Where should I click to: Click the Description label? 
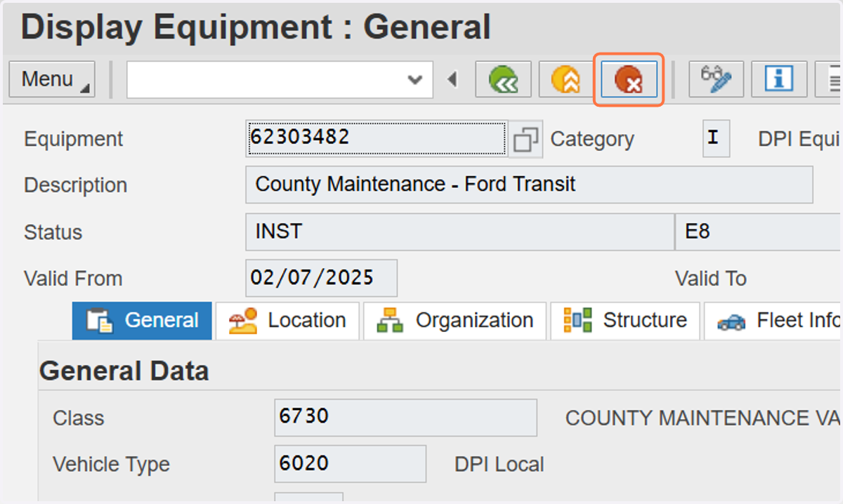tap(76, 185)
